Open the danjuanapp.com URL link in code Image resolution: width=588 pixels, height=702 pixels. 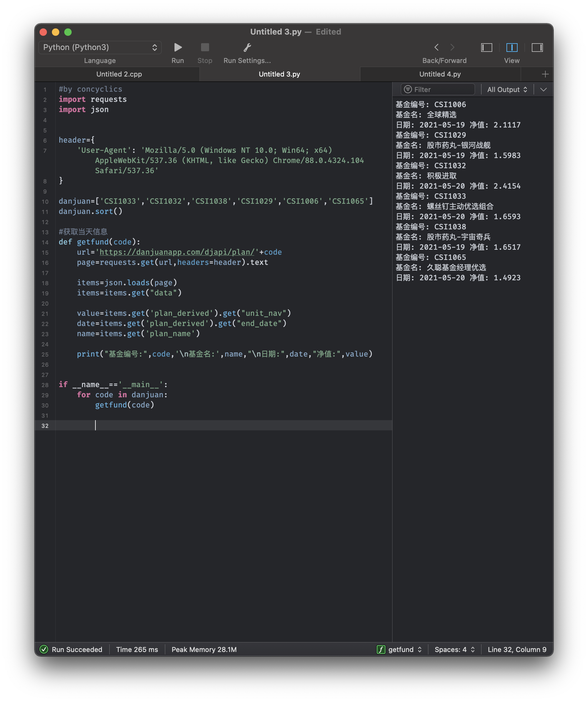(x=177, y=252)
